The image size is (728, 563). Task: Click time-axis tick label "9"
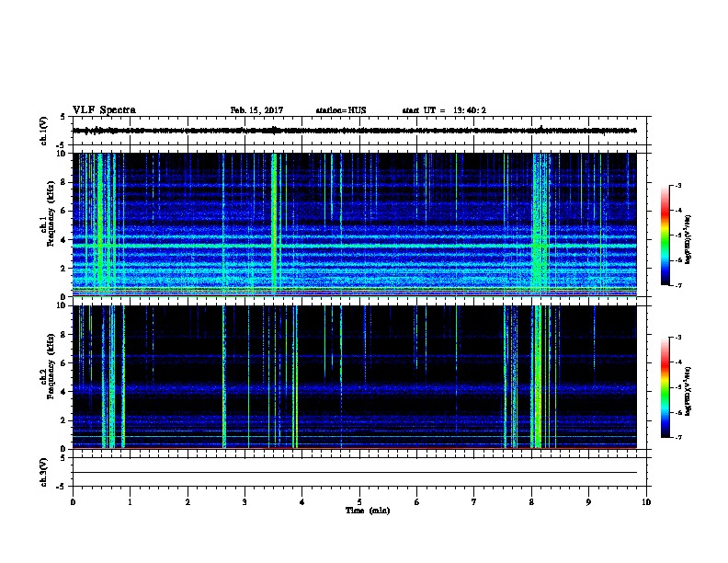pos(588,502)
